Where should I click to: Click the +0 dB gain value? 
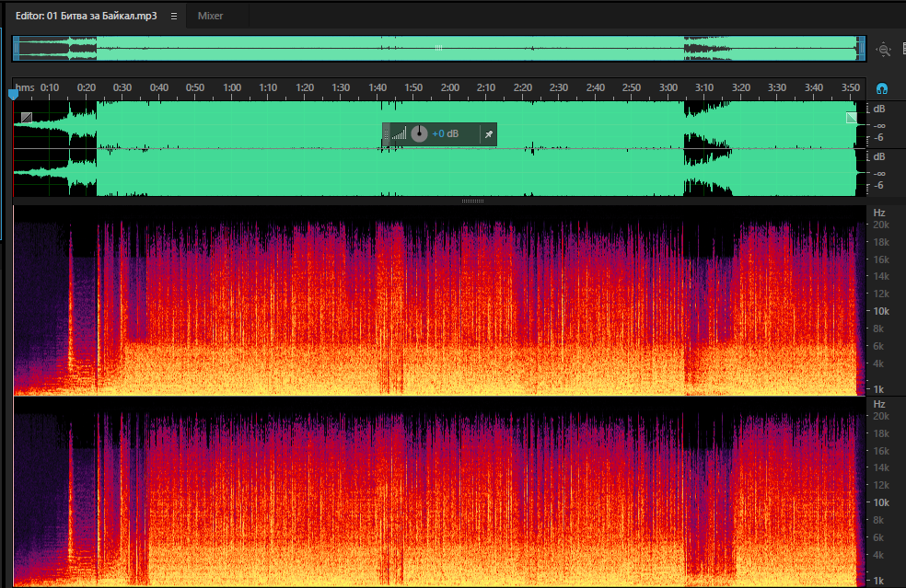point(446,134)
